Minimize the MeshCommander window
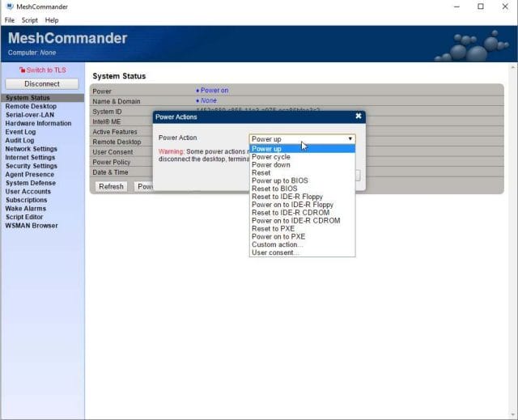 pos(456,6)
